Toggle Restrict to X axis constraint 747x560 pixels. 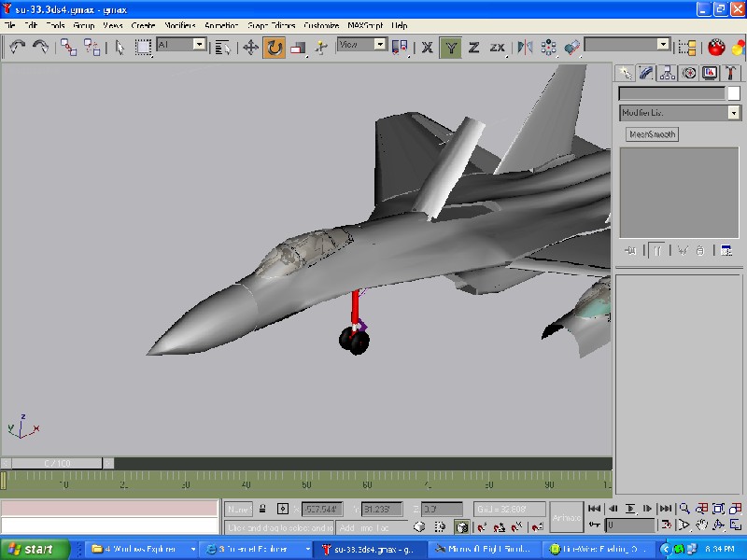[428, 47]
